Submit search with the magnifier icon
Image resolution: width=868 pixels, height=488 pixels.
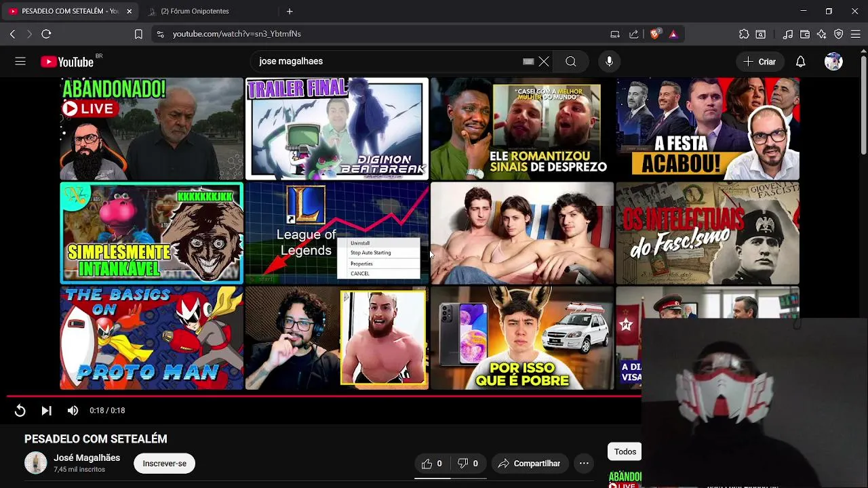[x=571, y=62]
